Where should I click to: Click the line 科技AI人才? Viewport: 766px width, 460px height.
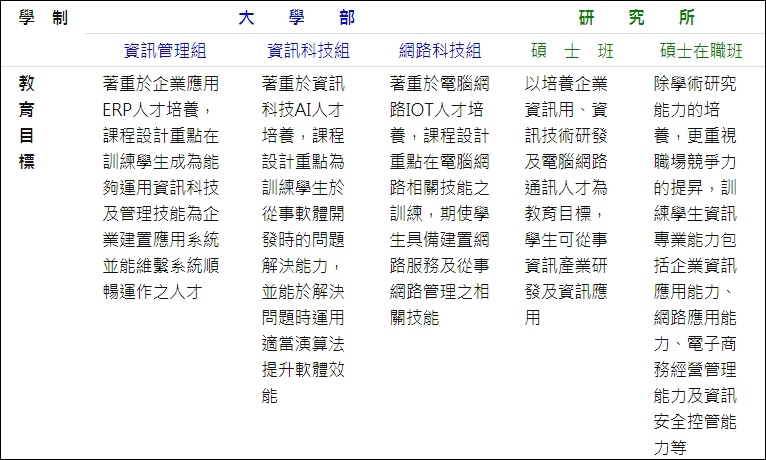[303, 110]
